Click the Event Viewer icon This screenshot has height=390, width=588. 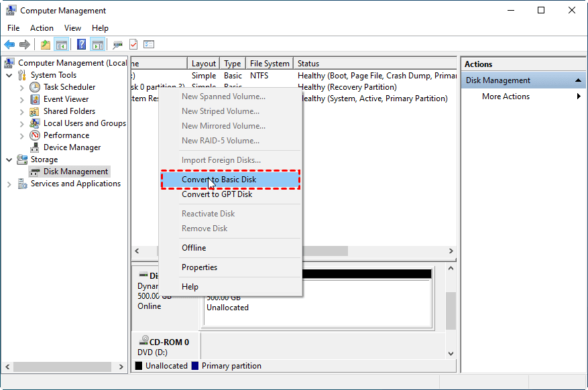pos(35,99)
